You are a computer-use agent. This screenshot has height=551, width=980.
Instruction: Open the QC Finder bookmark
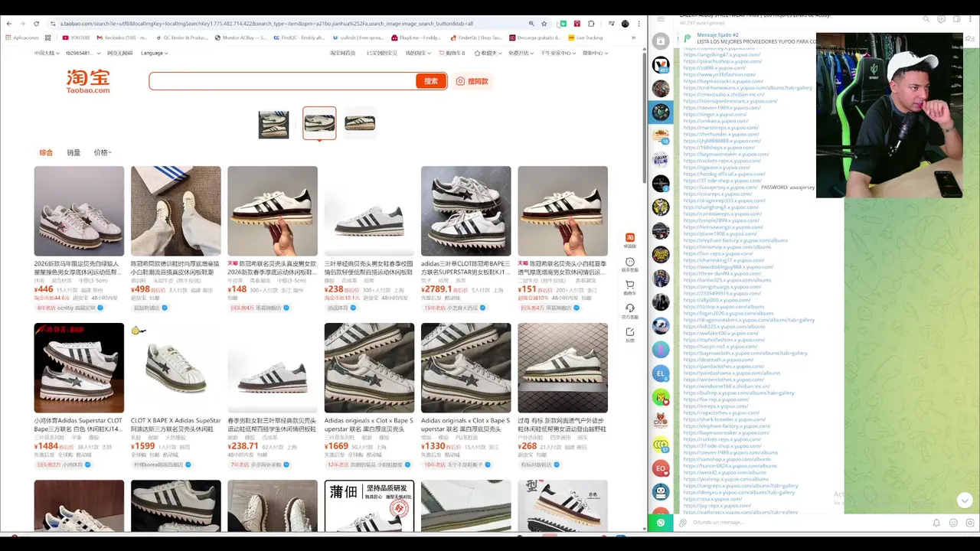coord(182,37)
